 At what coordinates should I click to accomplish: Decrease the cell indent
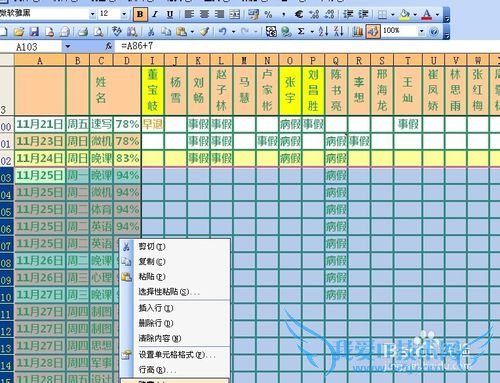pos(348,14)
